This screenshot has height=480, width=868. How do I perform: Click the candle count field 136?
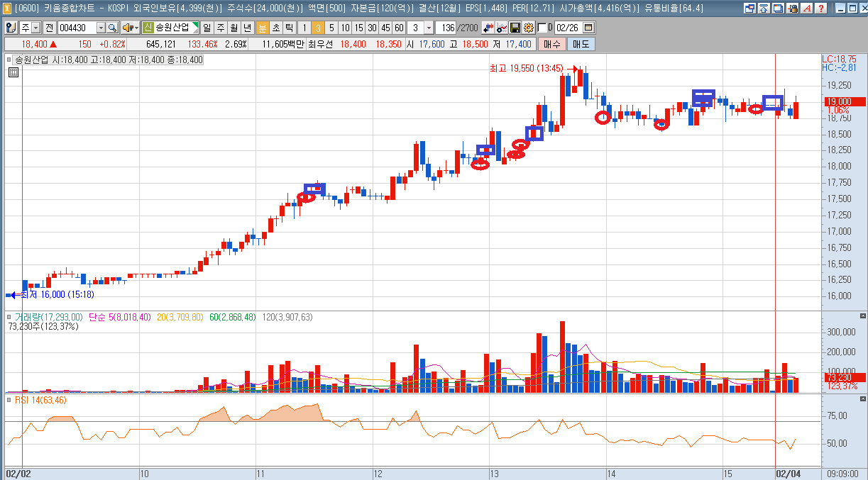pos(445,28)
